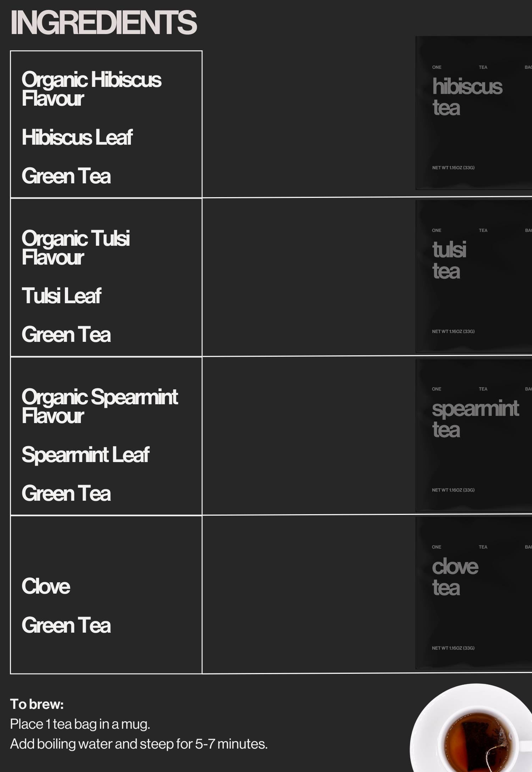Open the clove tea package image
The image size is (532, 772).
(x=473, y=593)
